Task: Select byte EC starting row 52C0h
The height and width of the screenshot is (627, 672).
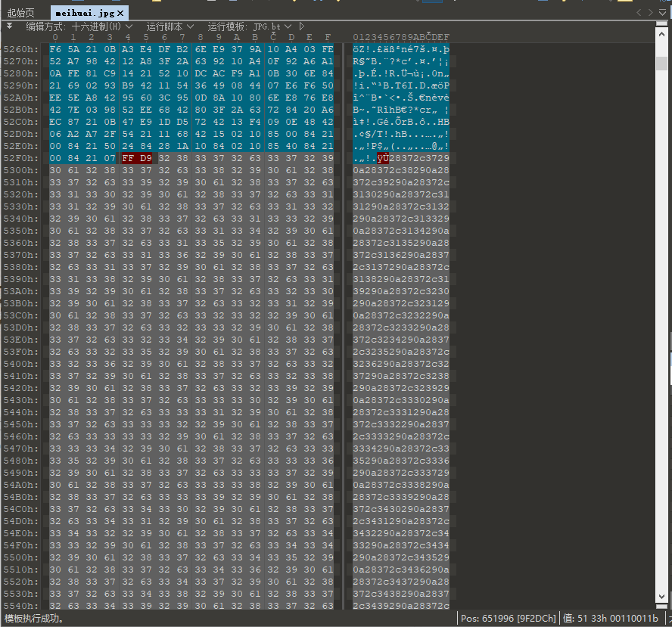Action: pos(55,122)
